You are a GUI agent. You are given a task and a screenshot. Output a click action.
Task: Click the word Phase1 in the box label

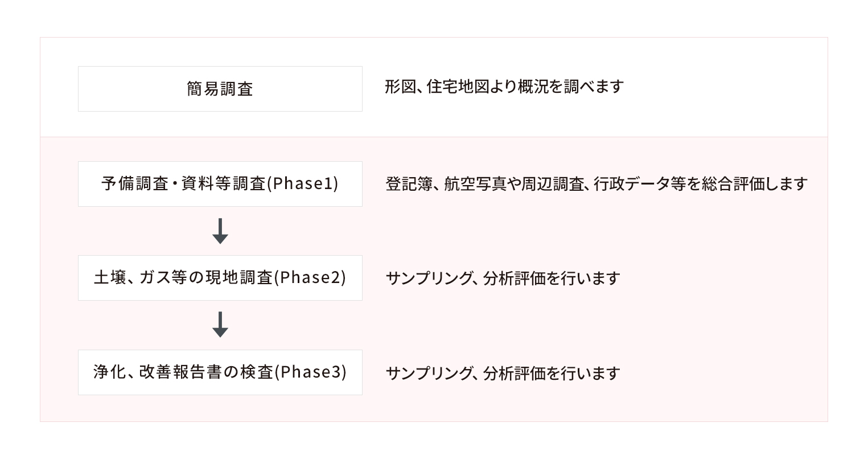click(x=302, y=184)
